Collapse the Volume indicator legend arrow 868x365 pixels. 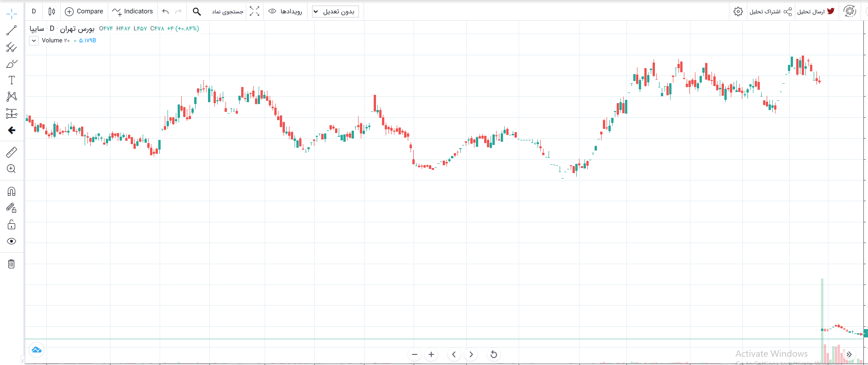pos(34,41)
